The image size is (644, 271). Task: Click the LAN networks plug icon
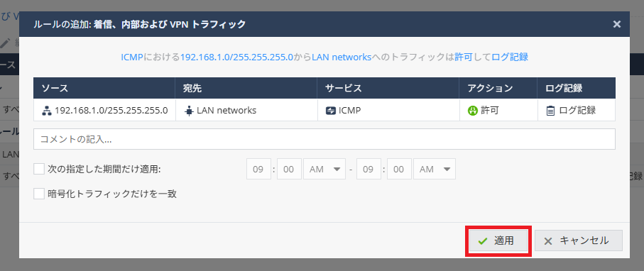pos(189,111)
